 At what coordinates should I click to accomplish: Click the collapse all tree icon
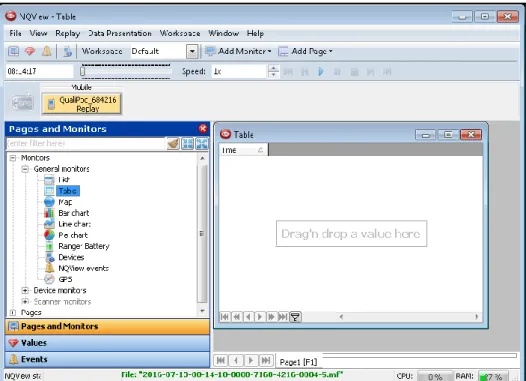point(202,144)
